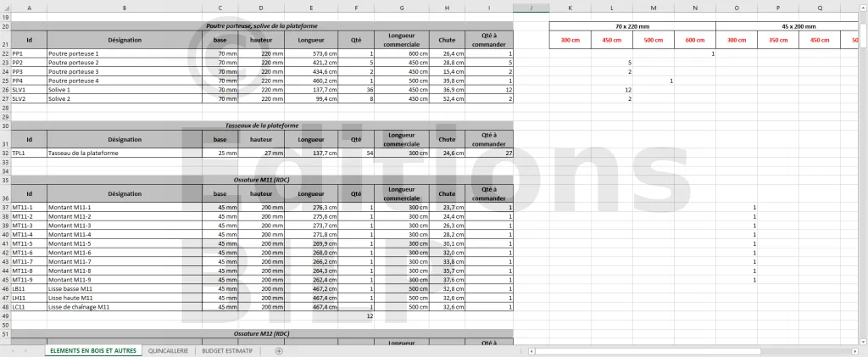This screenshot has height=357, width=868.
Task: Open the BUDGET ESTIMATIF sheet tab
Action: click(226, 350)
